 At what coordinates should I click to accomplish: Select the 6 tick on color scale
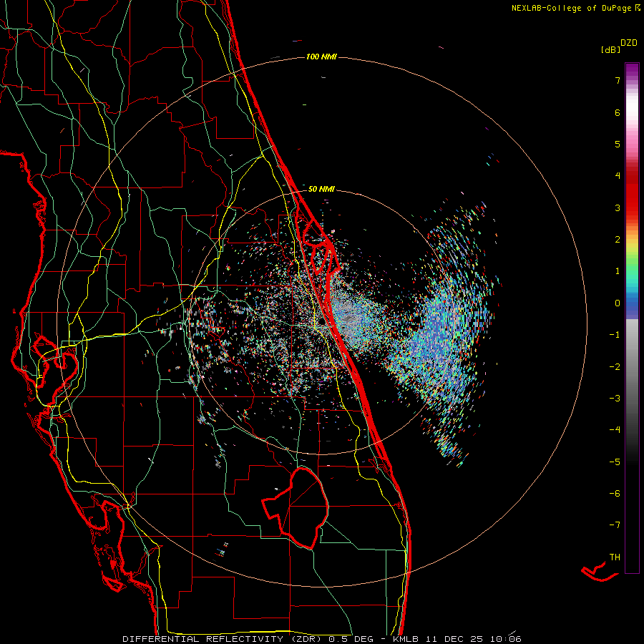tap(618, 112)
